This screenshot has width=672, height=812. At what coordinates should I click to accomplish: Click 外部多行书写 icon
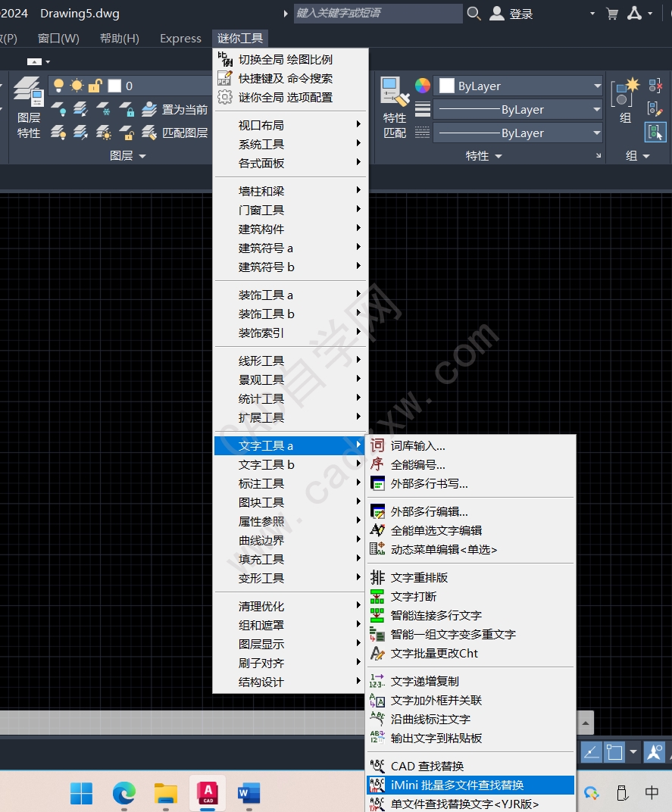[377, 484]
